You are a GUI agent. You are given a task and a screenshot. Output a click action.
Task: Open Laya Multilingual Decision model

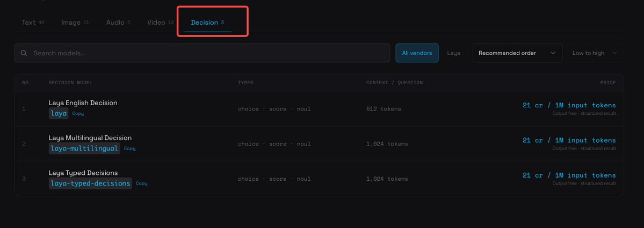90,138
